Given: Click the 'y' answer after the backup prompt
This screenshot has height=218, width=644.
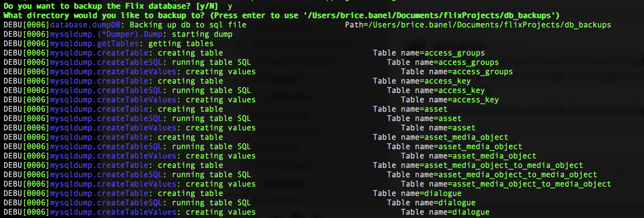Looking at the screenshot, I should click(x=230, y=6).
